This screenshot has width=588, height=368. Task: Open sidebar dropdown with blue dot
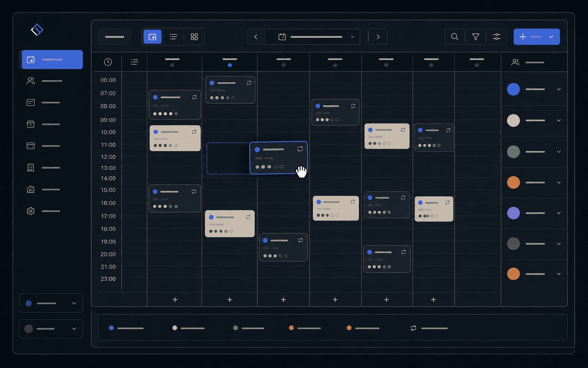pyautogui.click(x=51, y=303)
